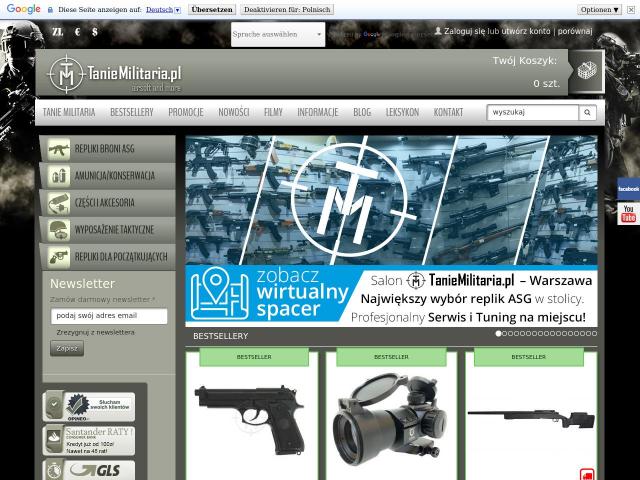This screenshot has width=640, height=480.
Task: Open Wyposażenie taktyczne category
Action: [108, 230]
